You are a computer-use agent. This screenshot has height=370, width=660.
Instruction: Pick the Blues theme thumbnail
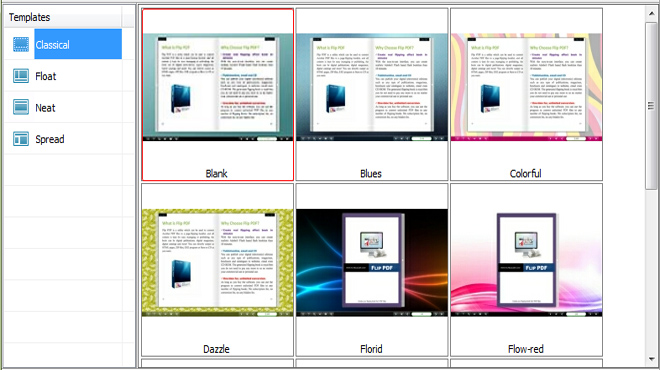click(x=372, y=95)
